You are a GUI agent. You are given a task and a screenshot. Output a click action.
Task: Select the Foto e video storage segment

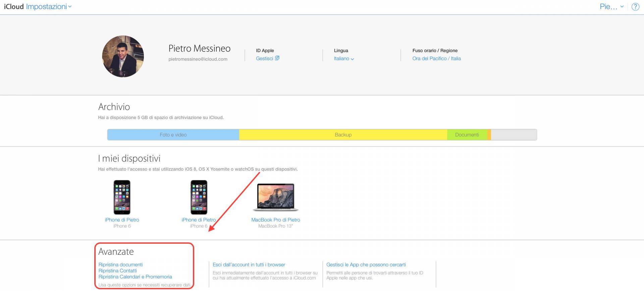tap(173, 135)
